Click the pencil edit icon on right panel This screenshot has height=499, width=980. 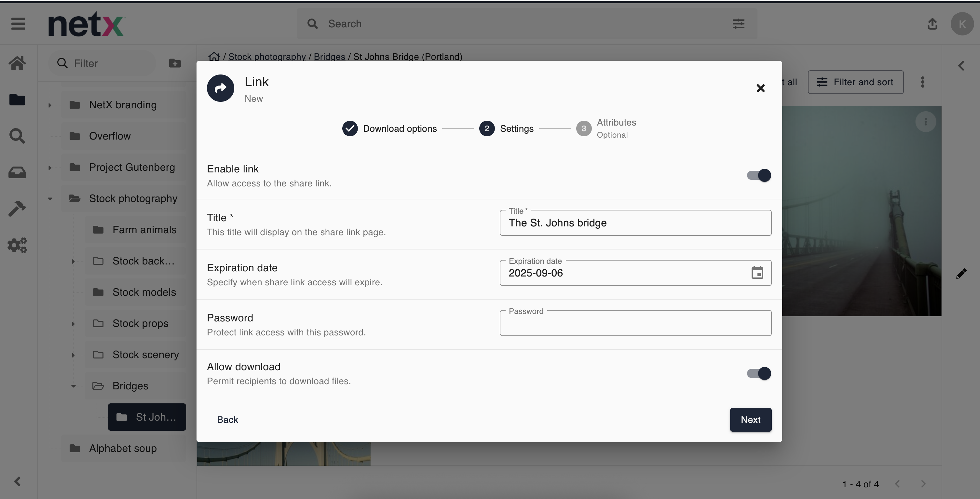coord(961,274)
